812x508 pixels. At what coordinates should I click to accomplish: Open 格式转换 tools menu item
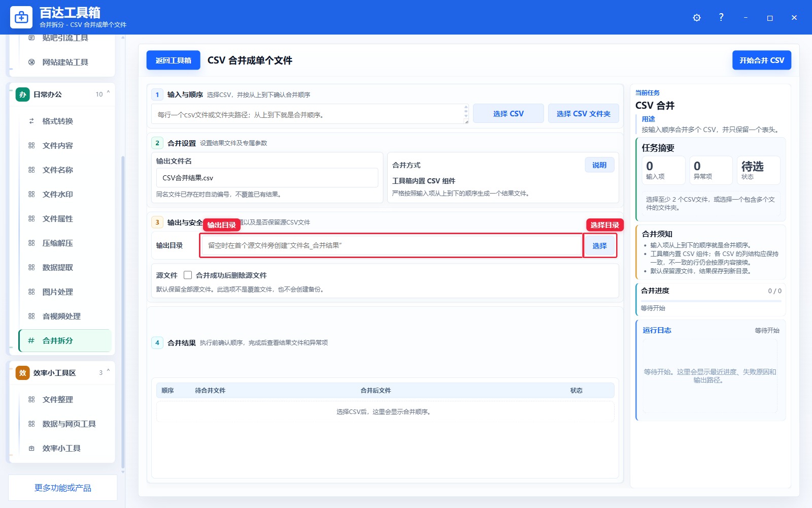[65, 121]
